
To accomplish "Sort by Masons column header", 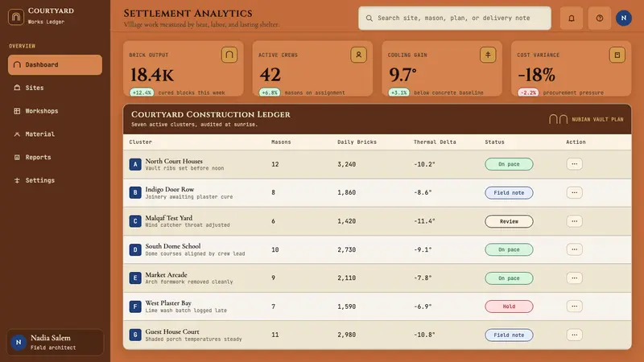I will point(281,142).
